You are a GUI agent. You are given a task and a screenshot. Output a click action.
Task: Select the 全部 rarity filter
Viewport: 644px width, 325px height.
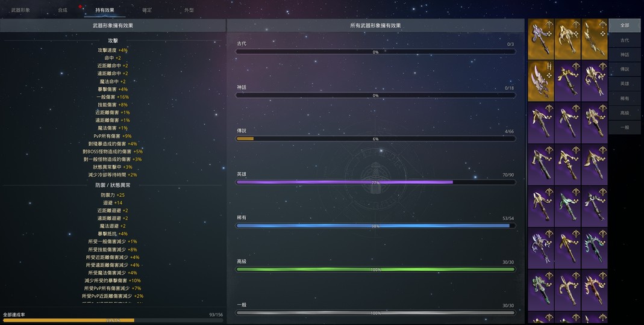[x=625, y=25]
